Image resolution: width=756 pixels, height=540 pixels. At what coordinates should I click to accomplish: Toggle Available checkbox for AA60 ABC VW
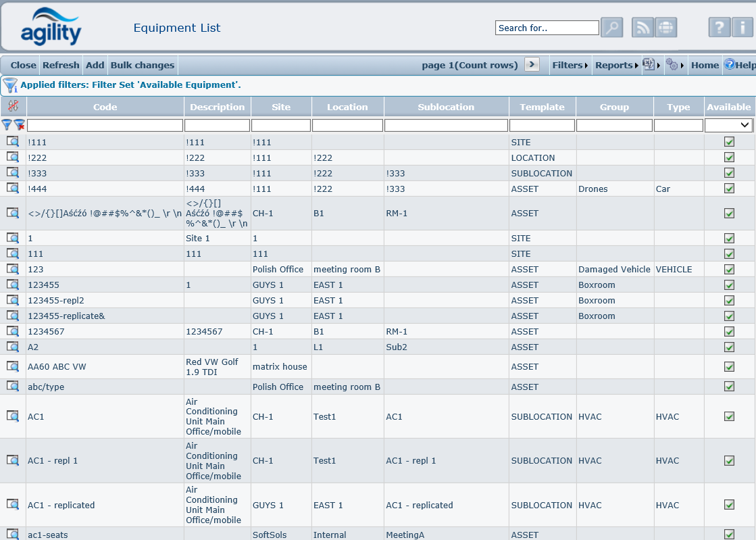pyautogui.click(x=729, y=367)
